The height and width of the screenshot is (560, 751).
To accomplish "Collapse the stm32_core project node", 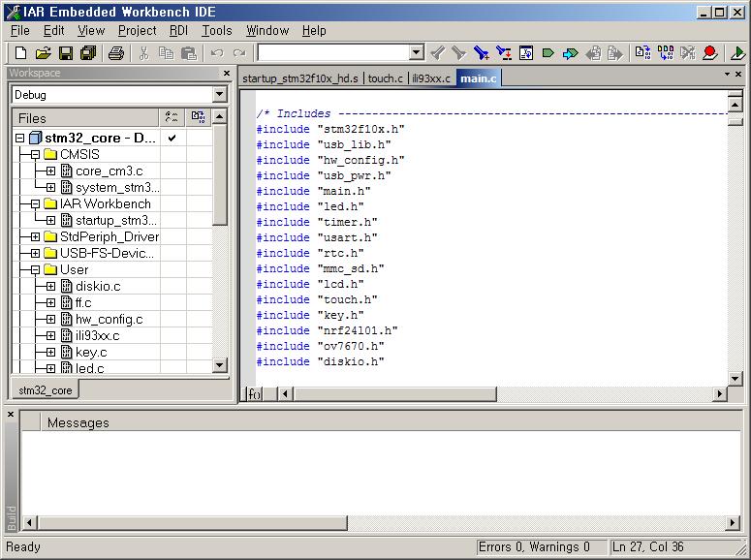I will (x=19, y=139).
